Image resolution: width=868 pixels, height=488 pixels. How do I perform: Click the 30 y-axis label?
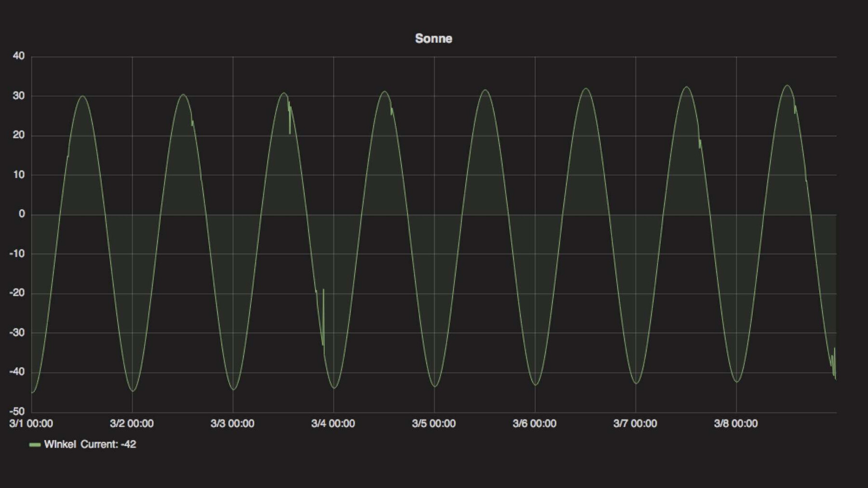tap(19, 95)
